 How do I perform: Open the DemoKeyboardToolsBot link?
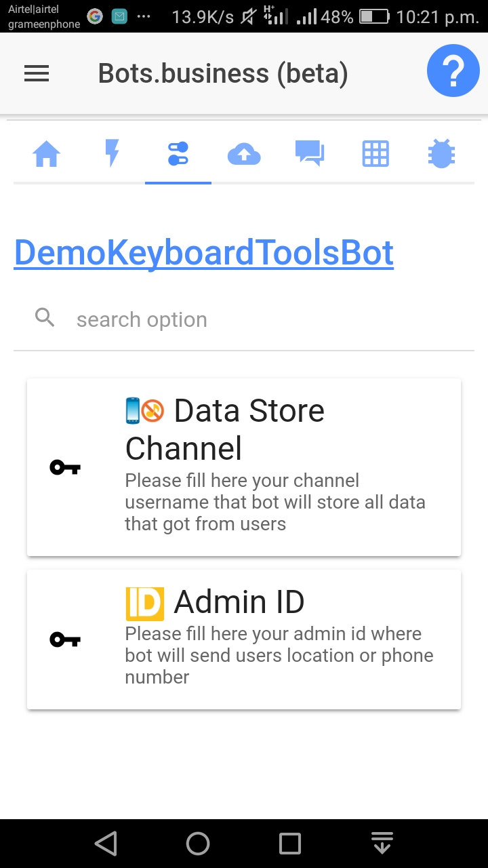(x=204, y=253)
